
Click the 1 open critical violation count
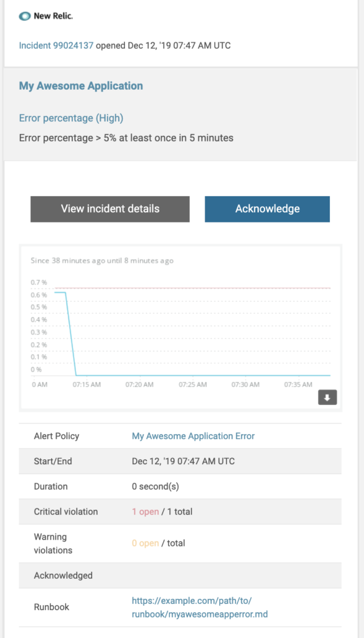146,512
